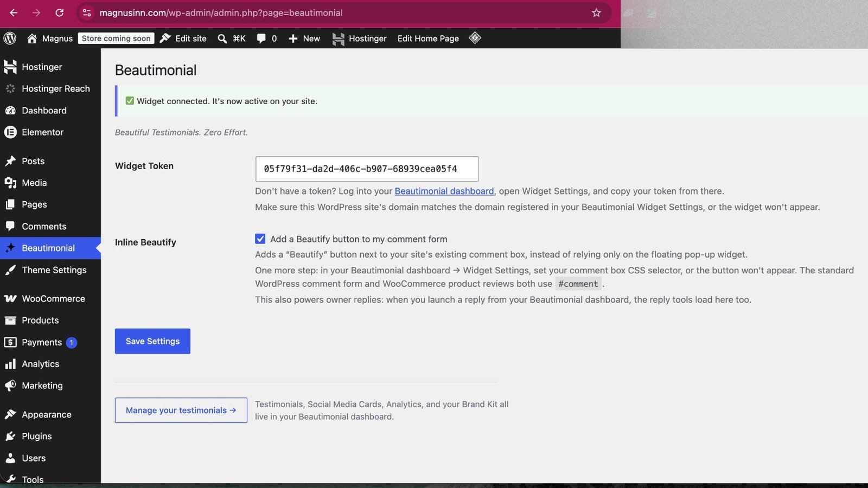Go to Dashboard in sidebar
Screen dimensions: 868x488
click(50, 110)
